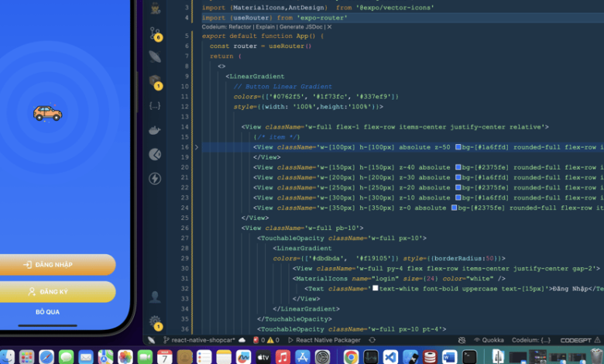This screenshot has height=364, width=604.
Task: Click comment '// Button Linear Gradient'
Action: (283, 87)
